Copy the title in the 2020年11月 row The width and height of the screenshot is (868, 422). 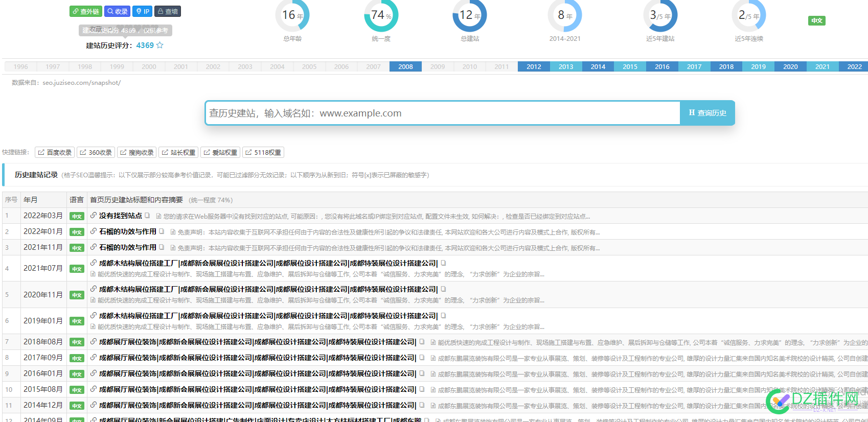[443, 289]
